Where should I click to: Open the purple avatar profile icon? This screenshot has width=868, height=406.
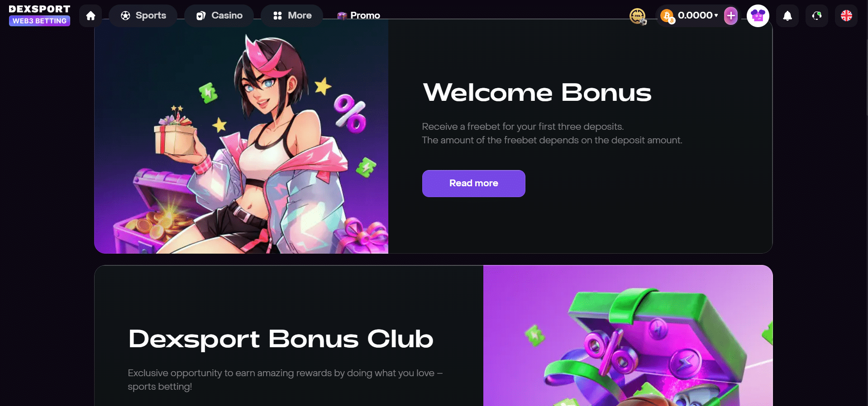758,16
